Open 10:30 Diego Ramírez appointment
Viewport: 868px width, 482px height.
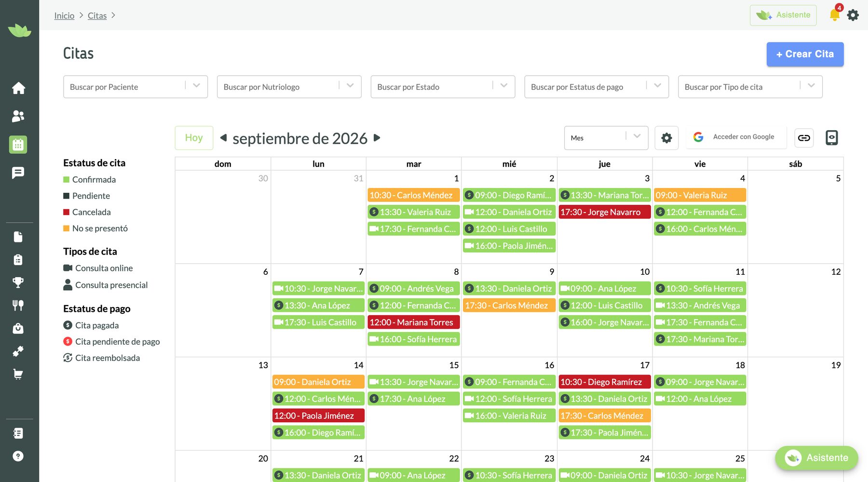click(x=604, y=382)
